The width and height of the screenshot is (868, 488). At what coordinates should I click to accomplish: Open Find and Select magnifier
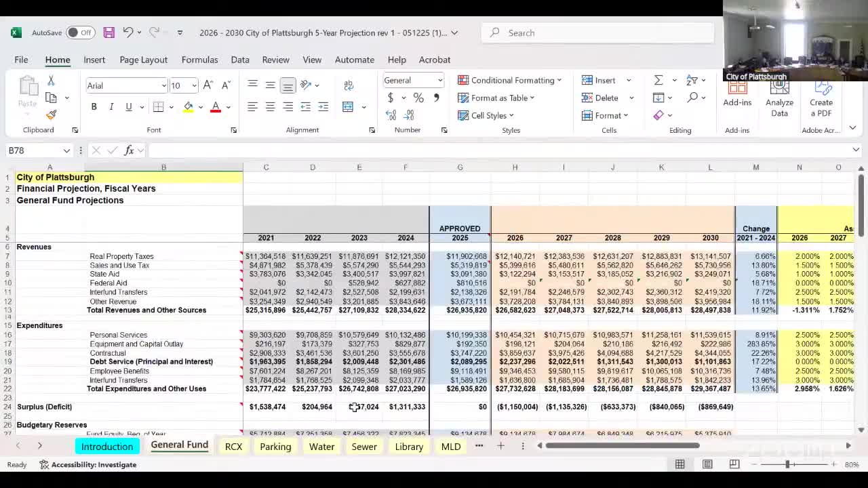(692, 98)
